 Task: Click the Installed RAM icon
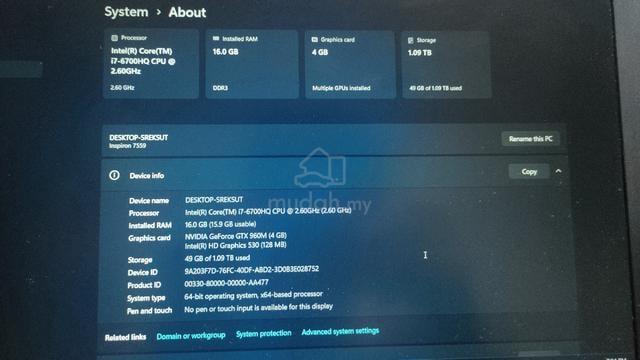click(x=216, y=38)
